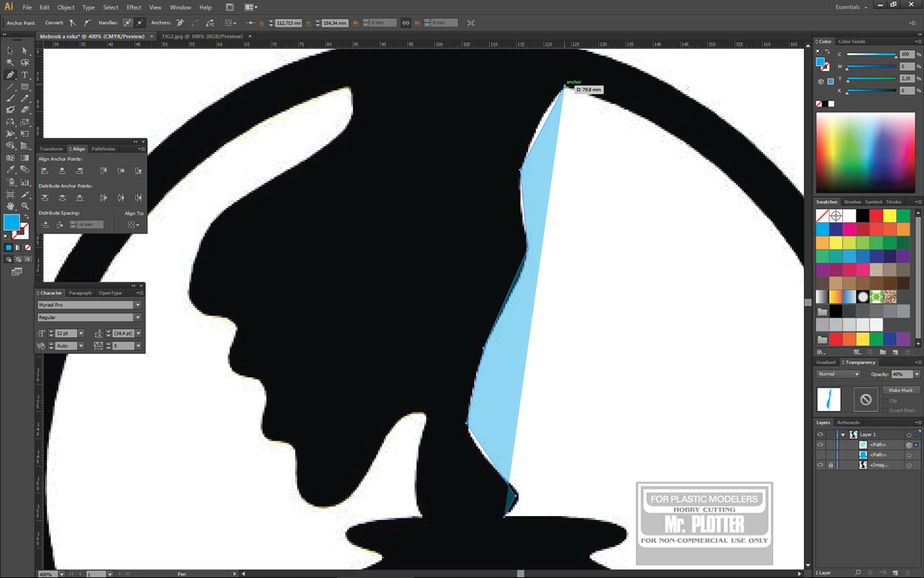
Task: Select the Artboard tool
Action: tap(10, 194)
